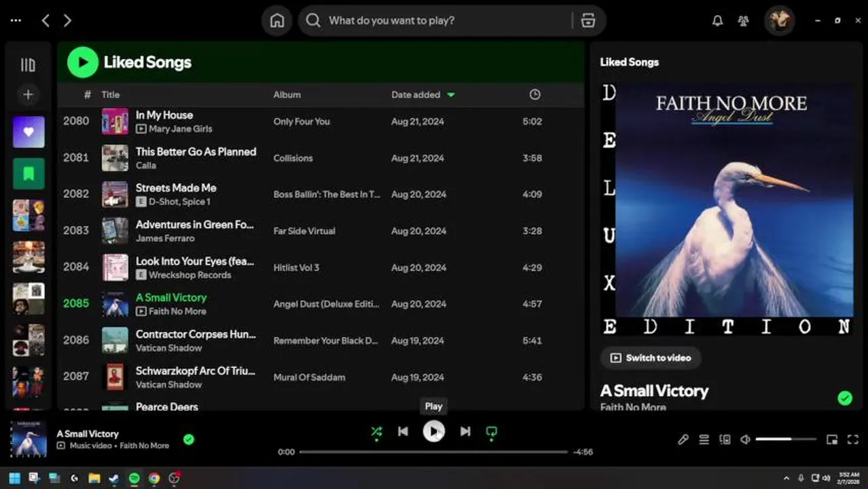
Task: Open File Explorer from the taskbar
Action: coord(94,478)
